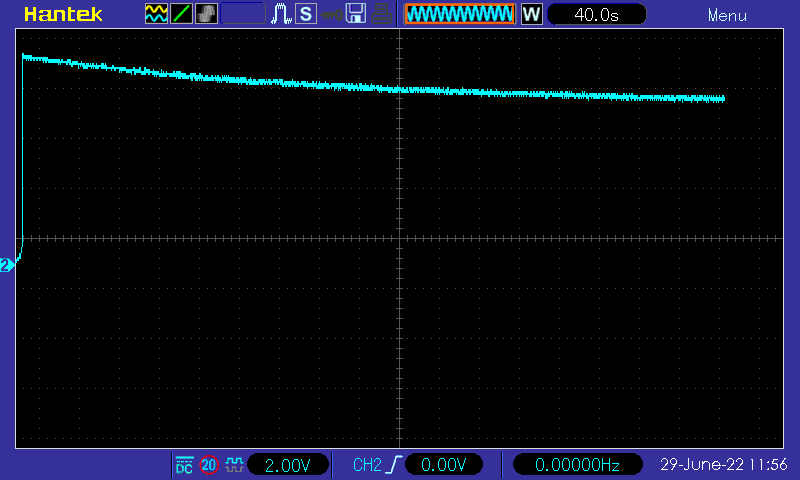Save waveform with floppy disk icon
The width and height of the screenshot is (800, 480).
coord(356,14)
